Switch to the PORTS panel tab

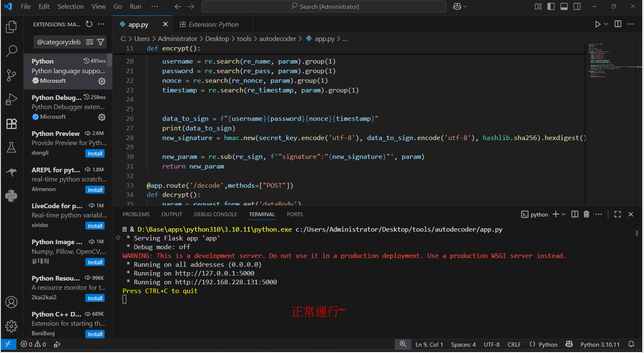pyautogui.click(x=295, y=214)
